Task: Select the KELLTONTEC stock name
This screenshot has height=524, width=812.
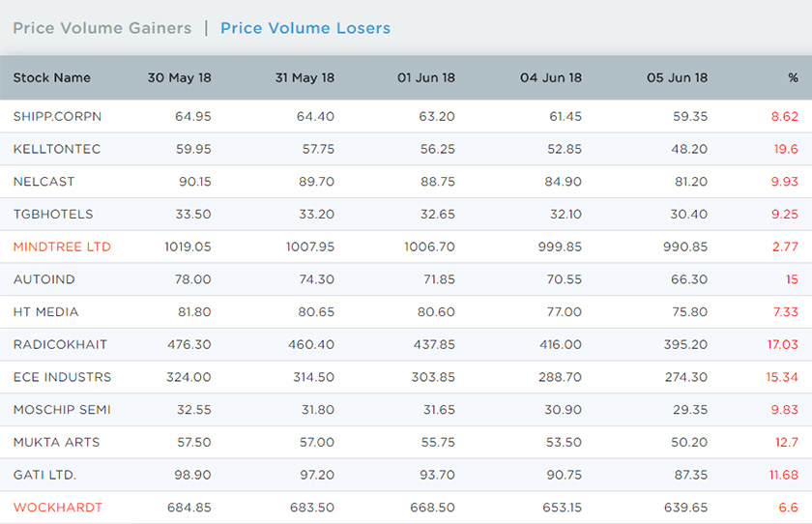Action: (57, 149)
